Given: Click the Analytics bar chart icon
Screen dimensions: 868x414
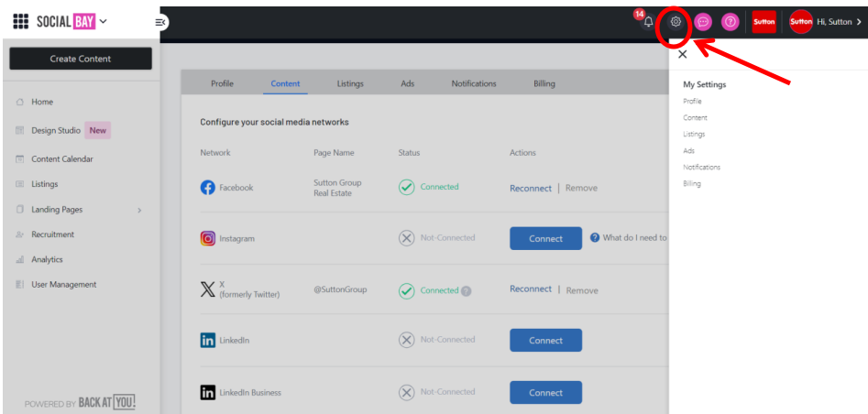Looking at the screenshot, I should click(20, 259).
